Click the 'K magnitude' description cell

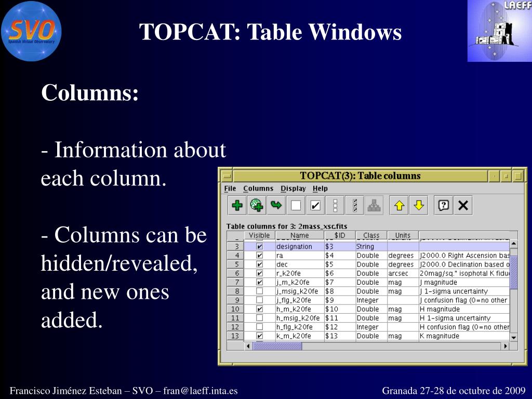[x=464, y=336]
